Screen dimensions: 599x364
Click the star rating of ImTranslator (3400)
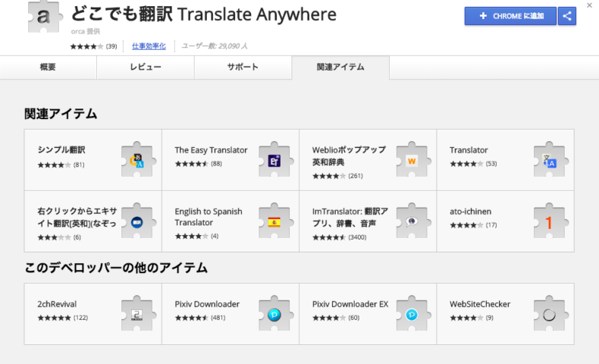[328, 237]
